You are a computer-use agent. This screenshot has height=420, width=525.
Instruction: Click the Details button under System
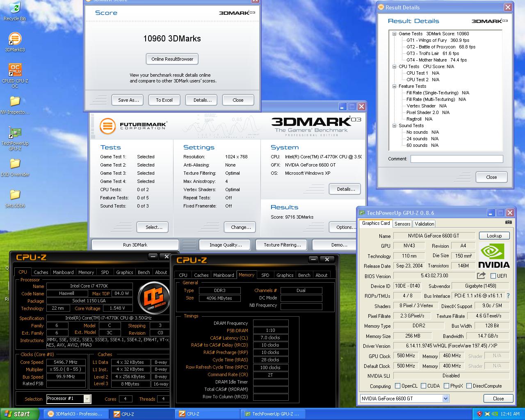346,189
